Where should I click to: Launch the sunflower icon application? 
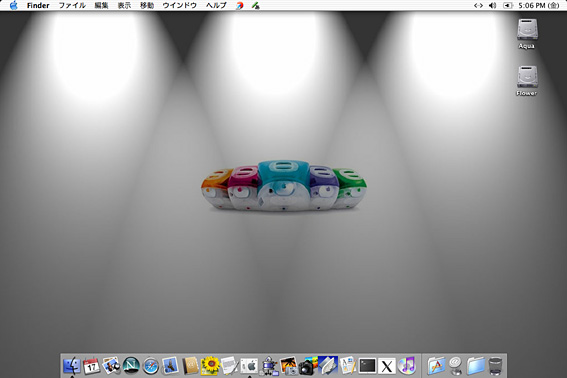point(210,366)
